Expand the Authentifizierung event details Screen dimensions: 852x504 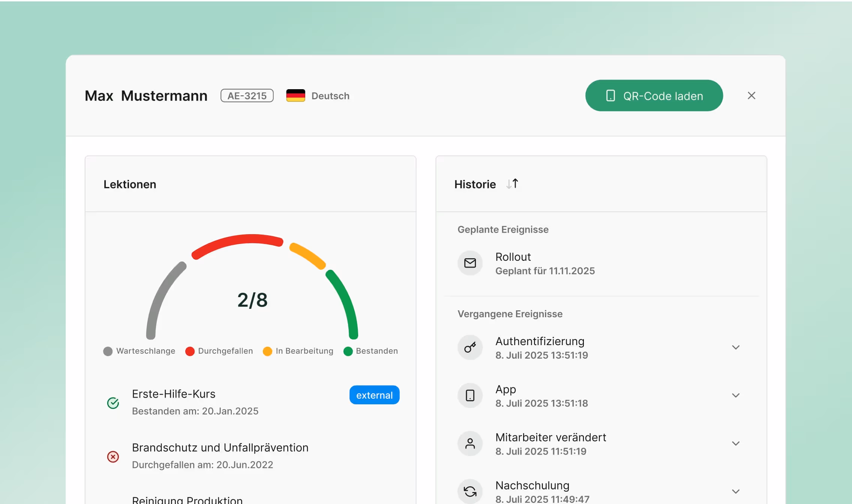736,347
